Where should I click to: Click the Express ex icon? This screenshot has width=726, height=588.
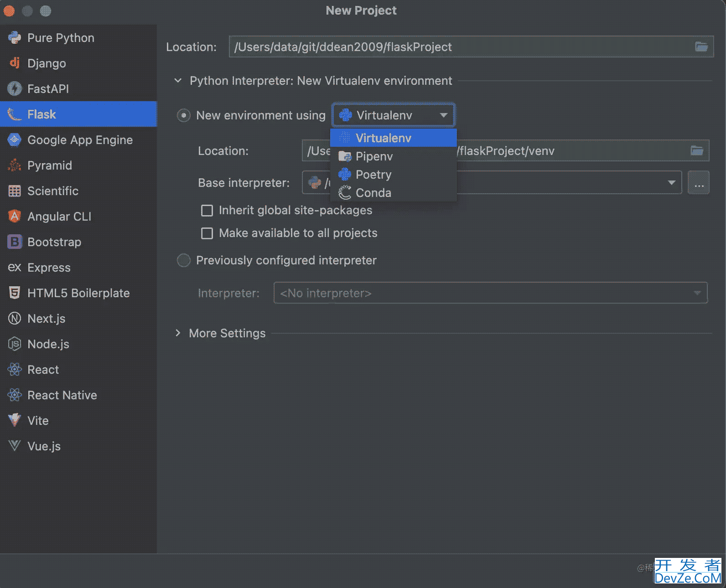(x=15, y=267)
